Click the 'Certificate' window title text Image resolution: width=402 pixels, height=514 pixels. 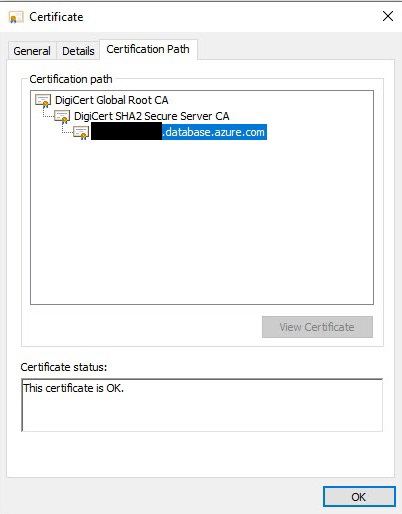pyautogui.click(x=56, y=17)
